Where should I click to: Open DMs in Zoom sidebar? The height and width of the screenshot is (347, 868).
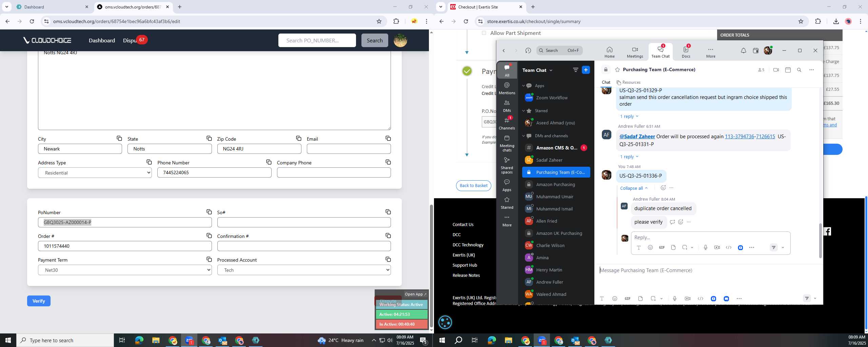click(507, 106)
